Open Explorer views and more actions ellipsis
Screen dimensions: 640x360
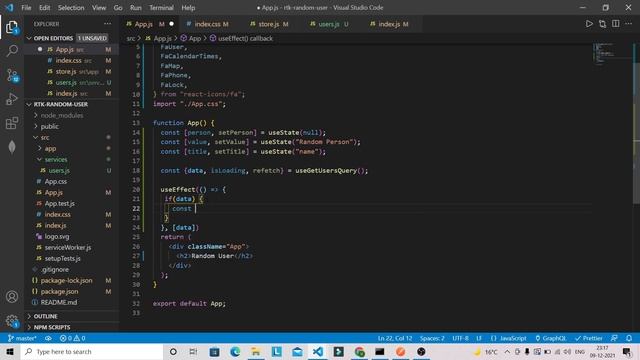107,24
